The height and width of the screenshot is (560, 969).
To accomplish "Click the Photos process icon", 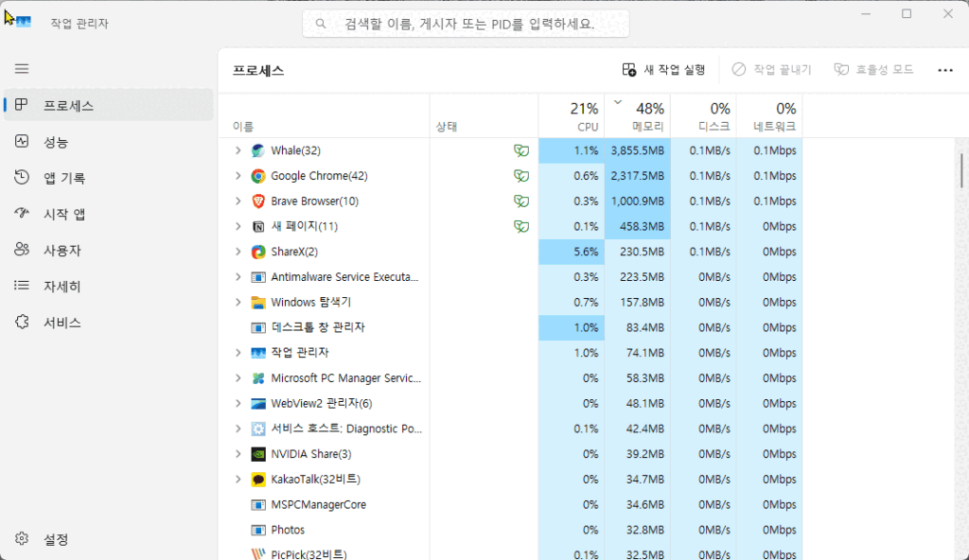I will coord(258,531).
